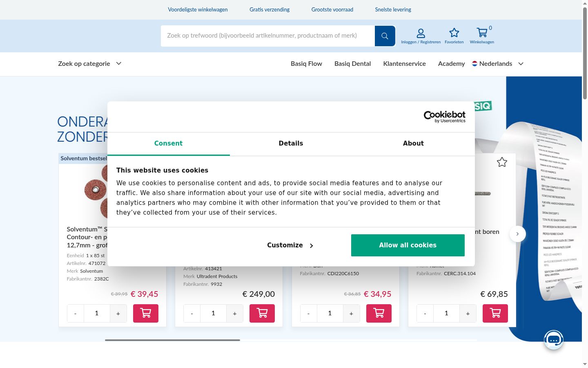This screenshot has height=368, width=588.
Task: Click the product carousel horizontal scrollbar
Action: click(172, 340)
